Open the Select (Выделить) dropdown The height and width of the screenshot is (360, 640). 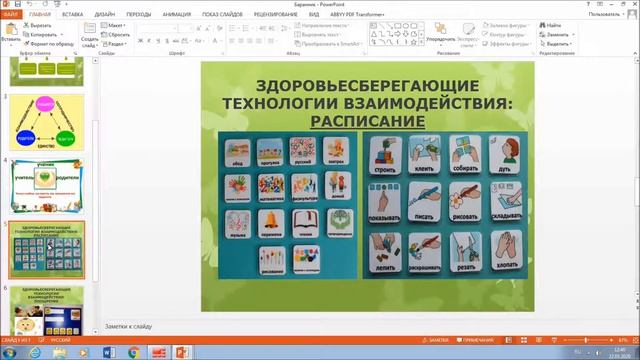tap(556, 44)
